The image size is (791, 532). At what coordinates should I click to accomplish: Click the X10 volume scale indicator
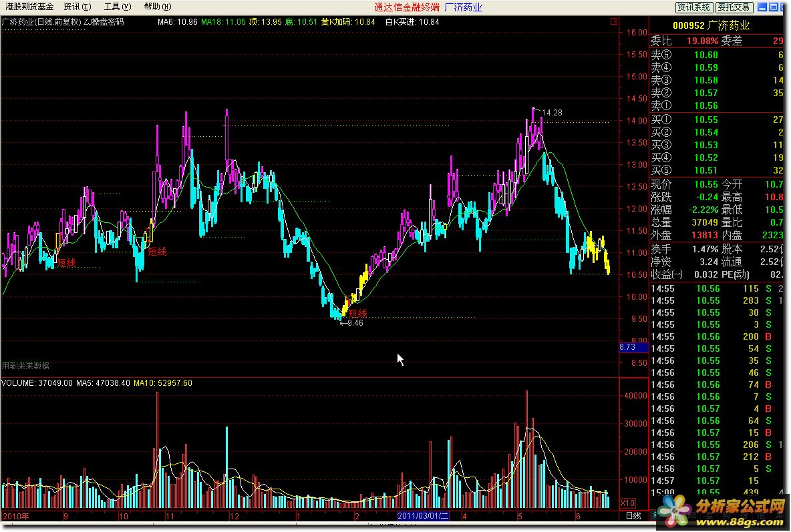627,503
